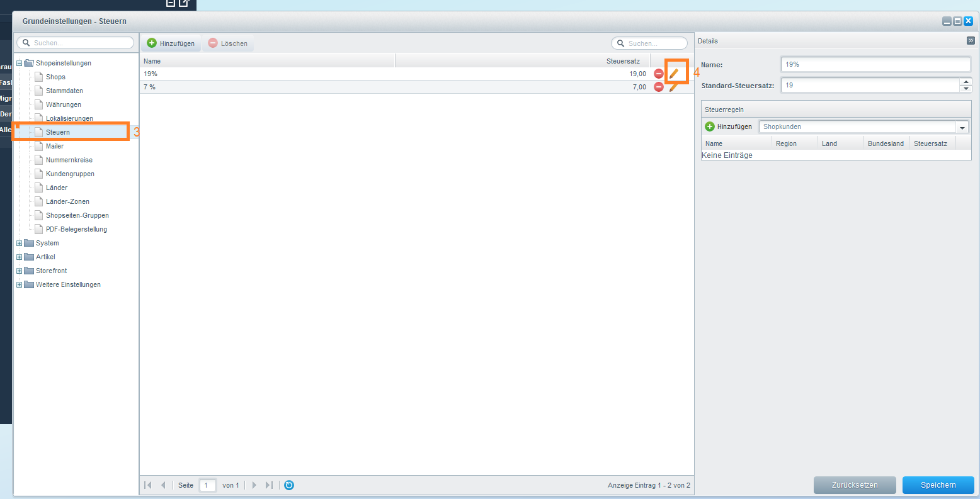The image size is (980, 499).
Task: Click the pencil edit icon for 7 % row
Action: 674,87
